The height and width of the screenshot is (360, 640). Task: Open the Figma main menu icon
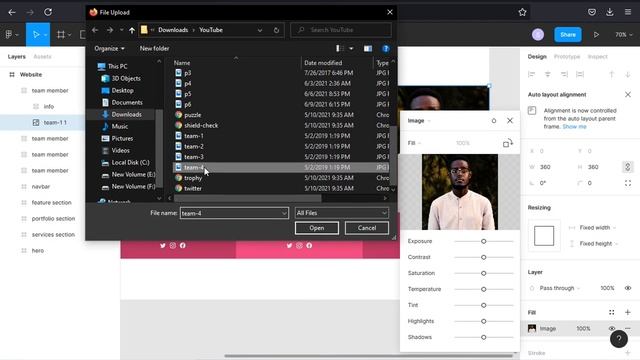pyautogui.click(x=9, y=35)
